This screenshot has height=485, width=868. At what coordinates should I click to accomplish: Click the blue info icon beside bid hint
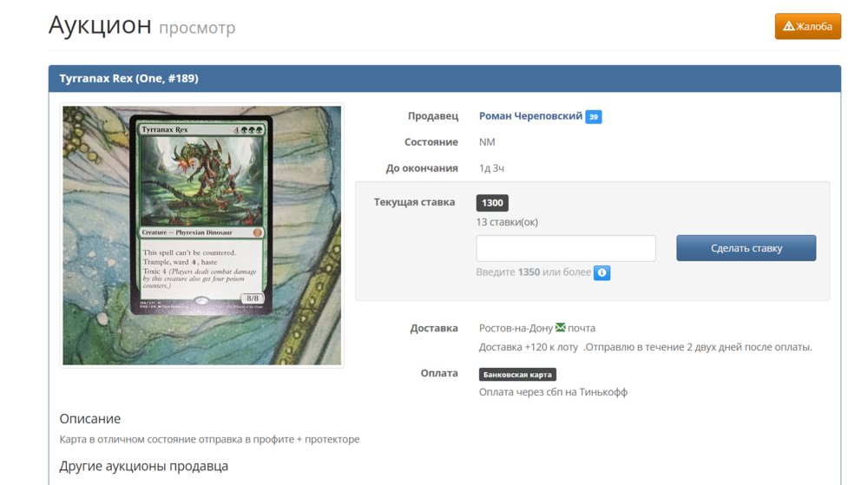(x=602, y=272)
